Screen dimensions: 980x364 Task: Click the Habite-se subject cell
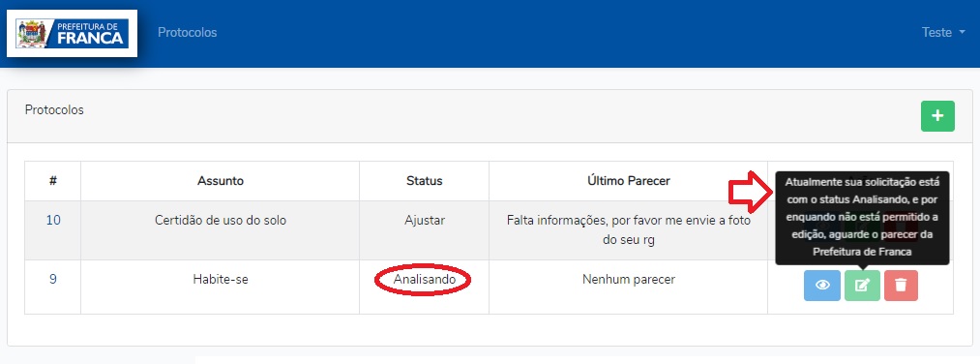(221, 280)
